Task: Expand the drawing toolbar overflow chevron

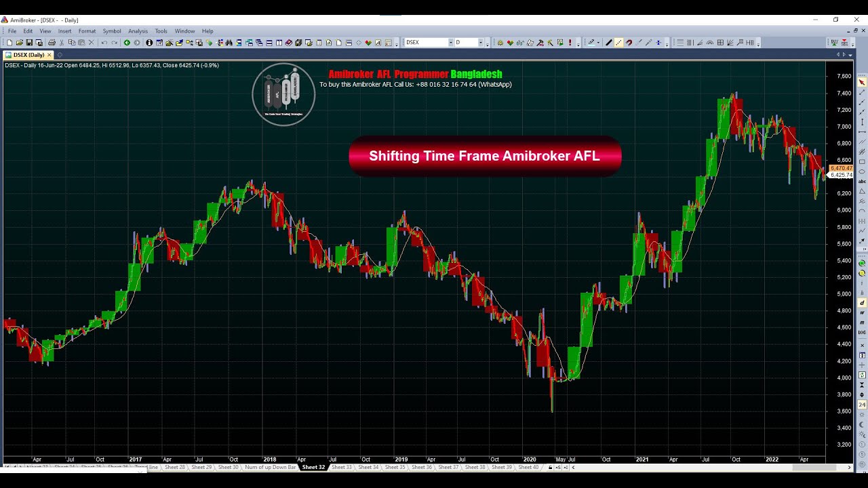Action: tap(667, 44)
